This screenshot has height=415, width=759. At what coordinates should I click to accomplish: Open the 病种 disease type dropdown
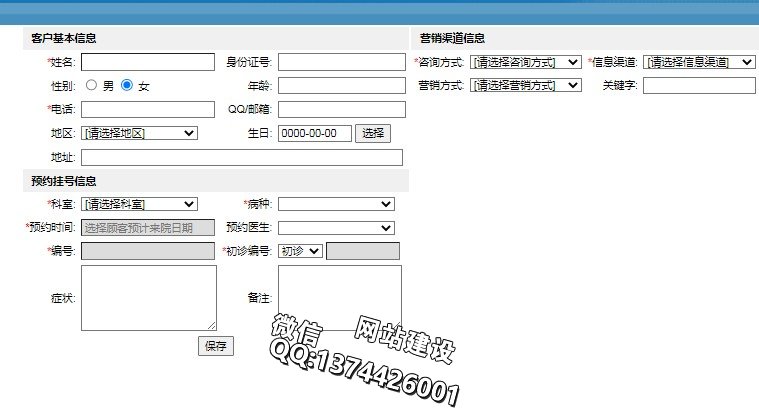336,204
